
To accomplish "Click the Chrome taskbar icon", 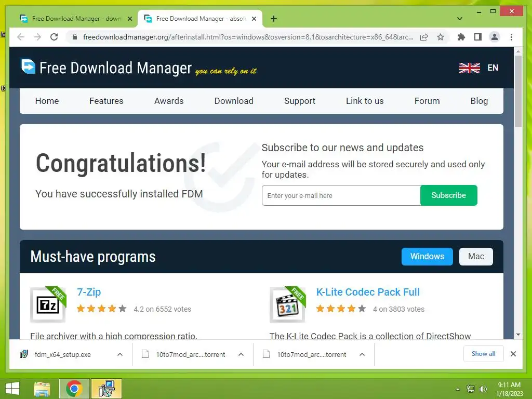I will 74,389.
